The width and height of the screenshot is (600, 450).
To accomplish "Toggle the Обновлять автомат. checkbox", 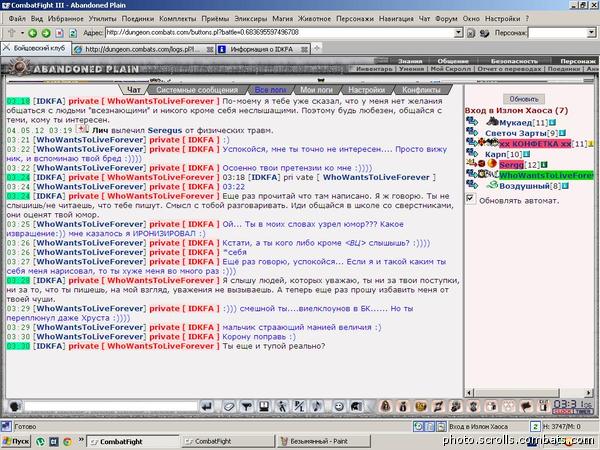I will (470, 199).
